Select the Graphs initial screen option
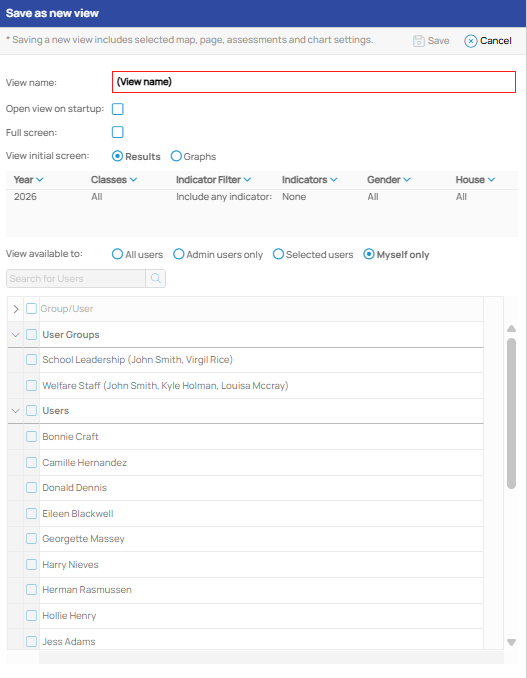The width and height of the screenshot is (527, 678). [x=176, y=156]
